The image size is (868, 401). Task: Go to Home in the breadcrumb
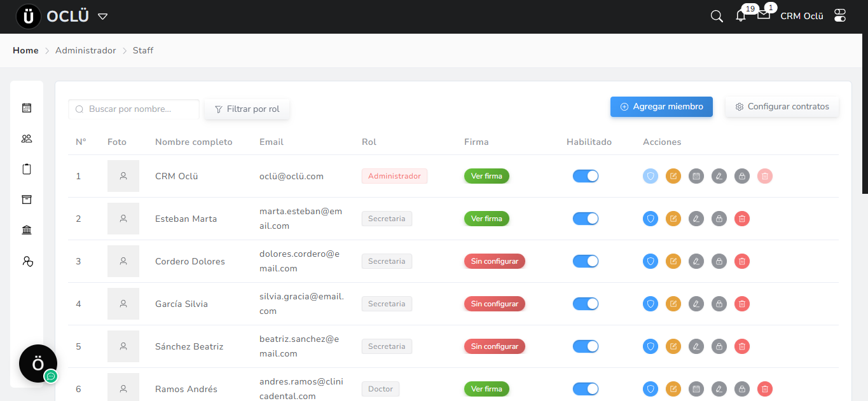[25, 50]
